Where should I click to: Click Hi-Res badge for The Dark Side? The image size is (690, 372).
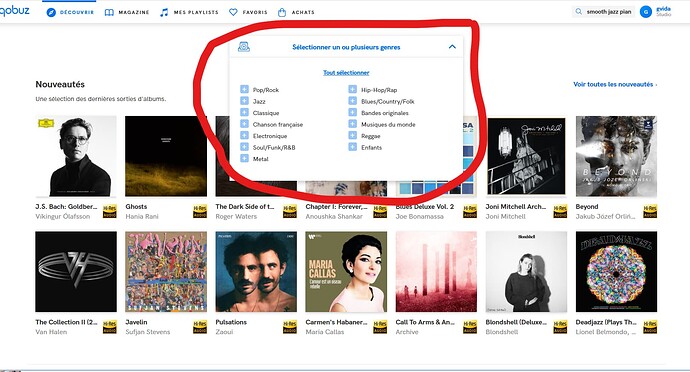290,211
